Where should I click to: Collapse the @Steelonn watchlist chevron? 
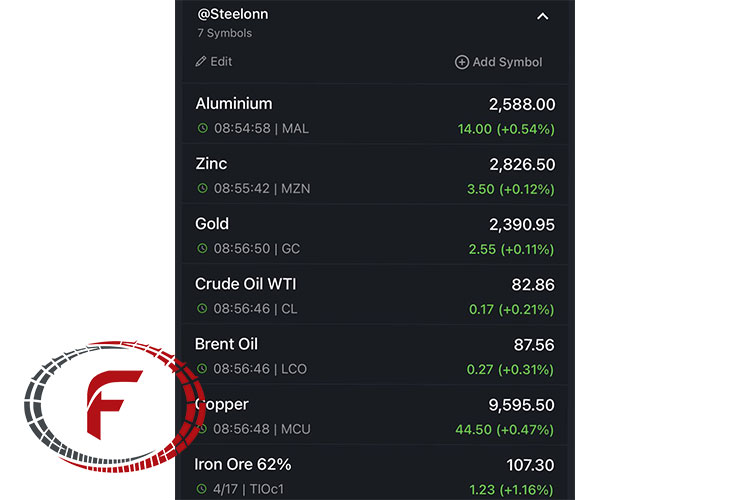tap(542, 17)
